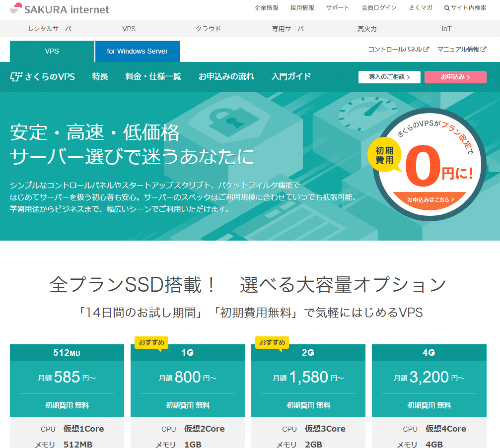
Task: Switch to the VPS tab
Action: [52, 51]
